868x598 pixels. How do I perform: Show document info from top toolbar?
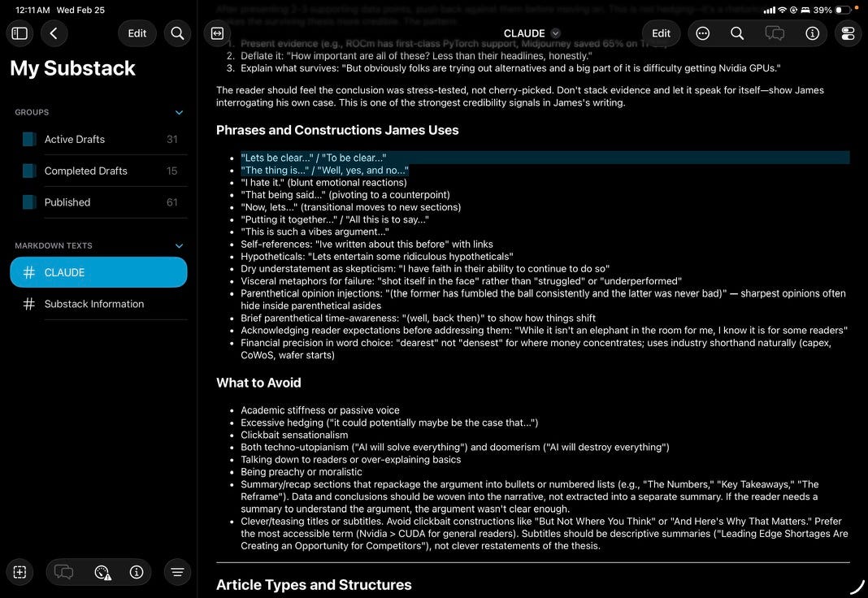click(x=812, y=33)
